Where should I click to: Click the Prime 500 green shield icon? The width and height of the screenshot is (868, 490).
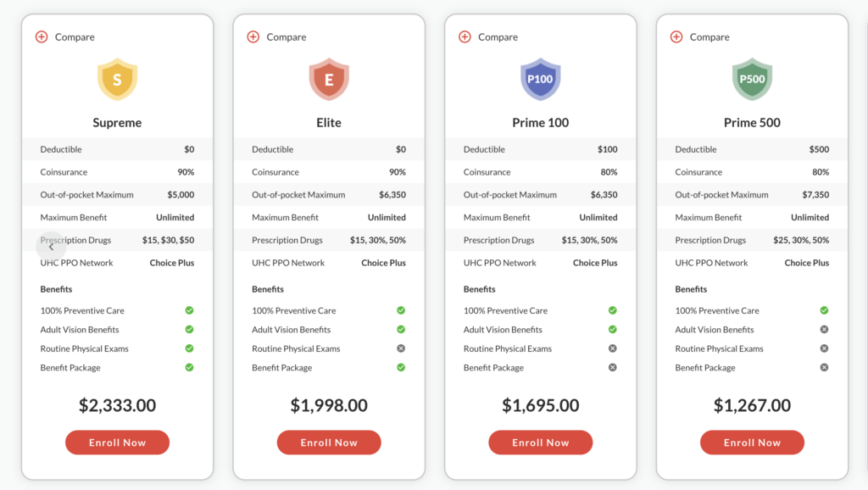coord(752,79)
